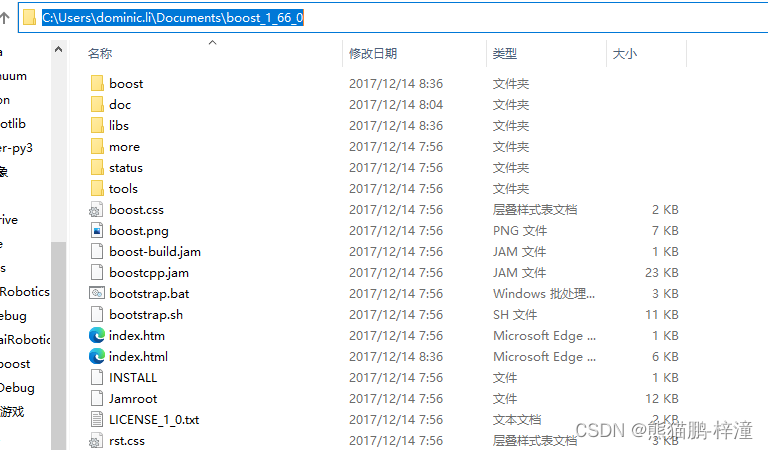
Task: Click the folder icon in the address bar
Action: (x=29, y=18)
